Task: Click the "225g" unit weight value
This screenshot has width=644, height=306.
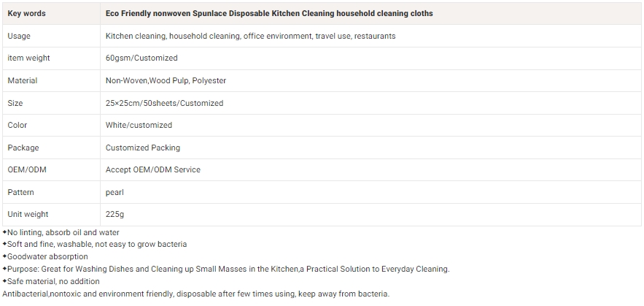Action: [115, 214]
